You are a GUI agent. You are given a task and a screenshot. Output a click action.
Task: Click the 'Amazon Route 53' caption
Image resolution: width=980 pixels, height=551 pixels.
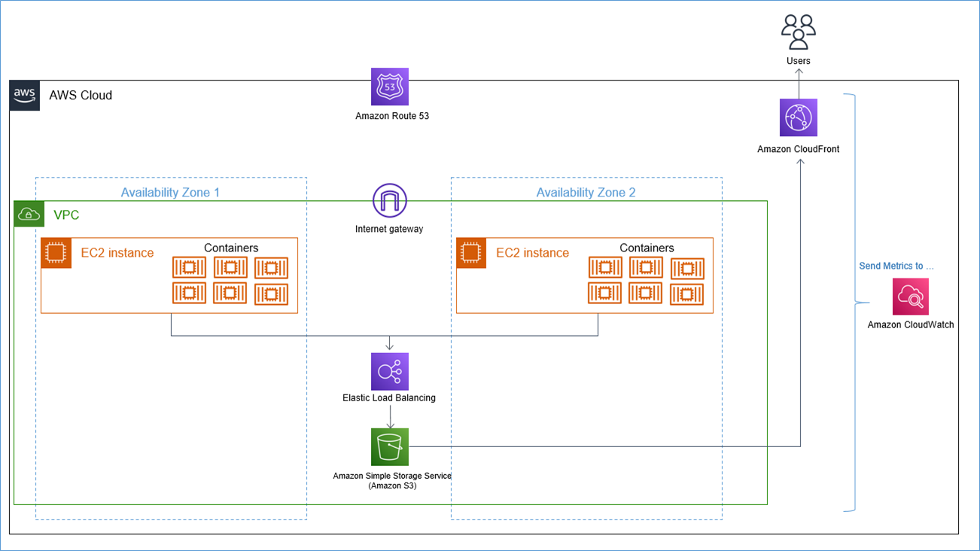(392, 116)
